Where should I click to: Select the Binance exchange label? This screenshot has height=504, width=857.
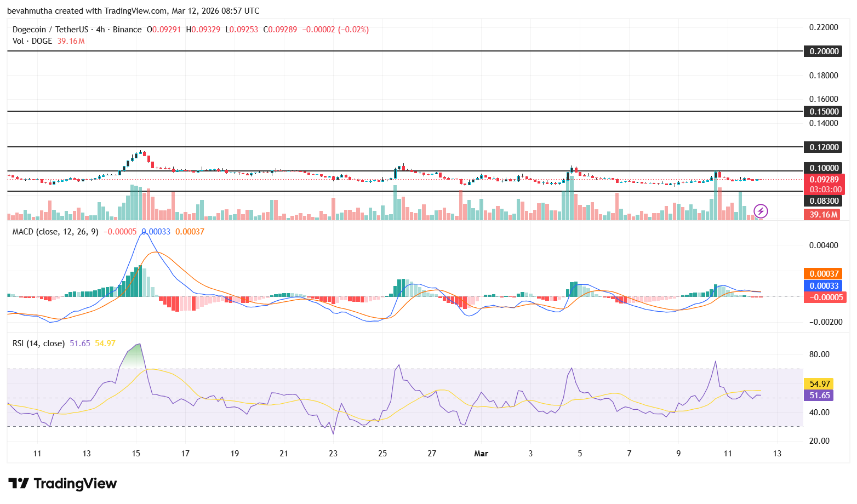click(127, 29)
